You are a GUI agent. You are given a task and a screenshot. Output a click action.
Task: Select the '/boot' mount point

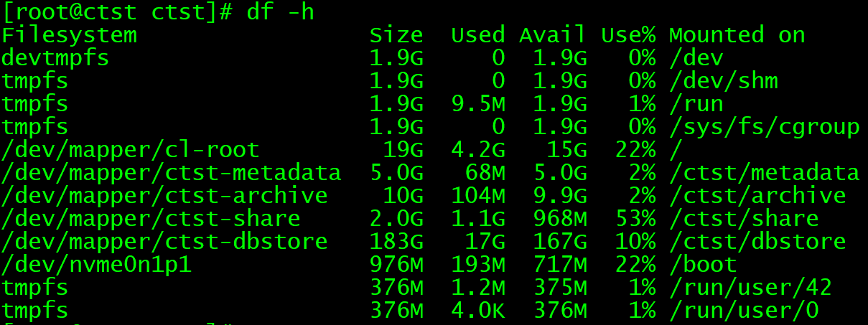[703, 265]
